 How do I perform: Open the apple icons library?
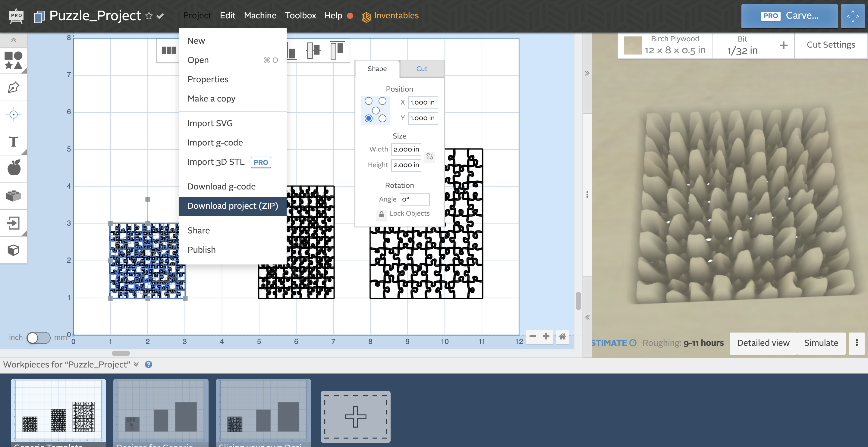point(14,168)
